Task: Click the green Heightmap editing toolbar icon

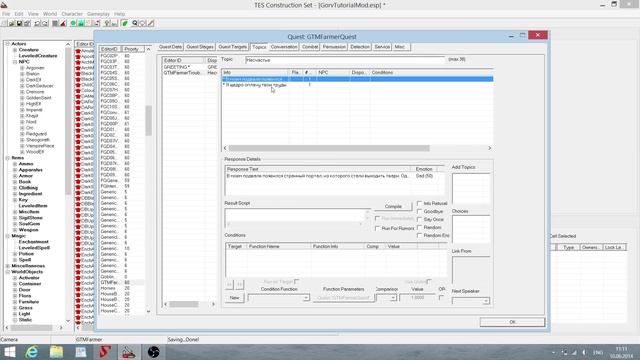Action: click(x=73, y=23)
